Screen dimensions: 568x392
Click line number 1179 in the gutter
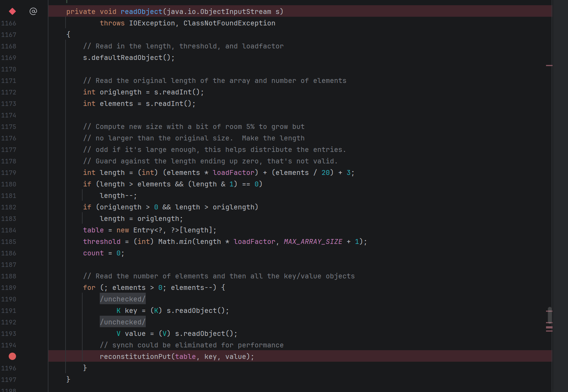(9, 173)
